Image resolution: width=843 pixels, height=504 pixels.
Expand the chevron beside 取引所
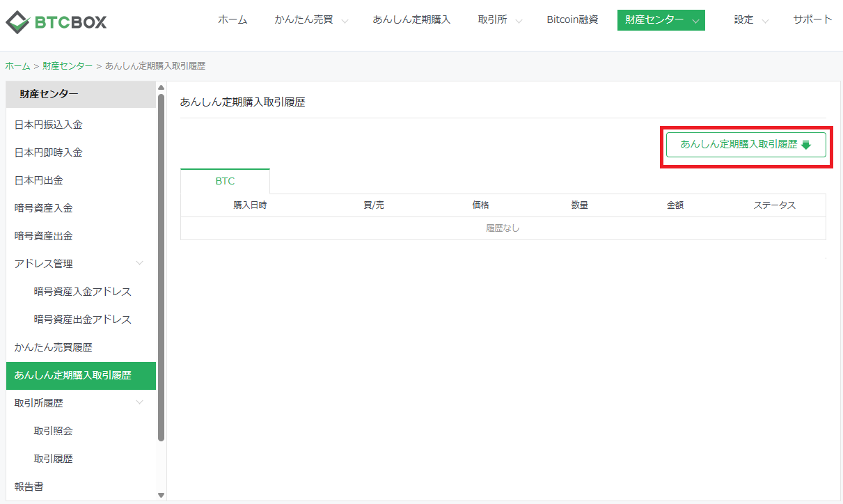point(519,22)
